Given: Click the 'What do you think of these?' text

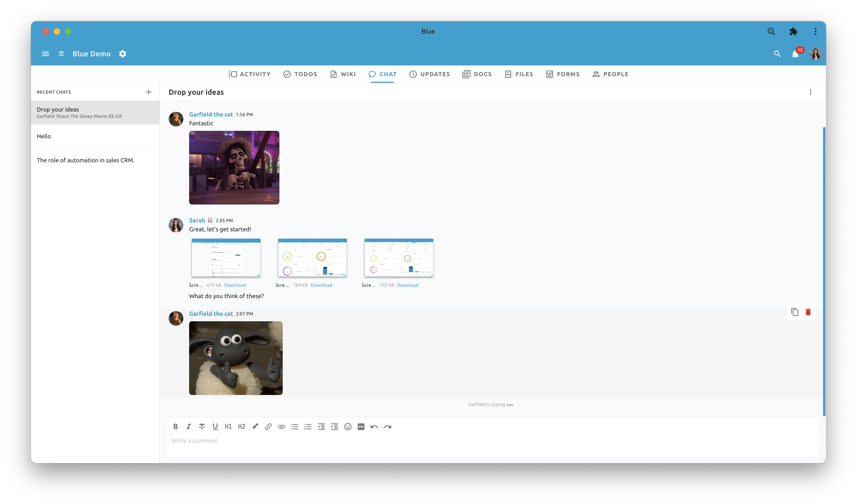Looking at the screenshot, I should coord(226,296).
